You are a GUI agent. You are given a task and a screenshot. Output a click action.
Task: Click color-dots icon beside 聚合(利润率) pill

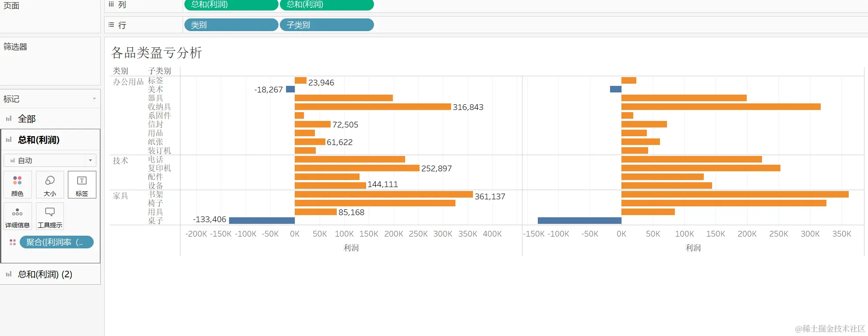pos(13,242)
